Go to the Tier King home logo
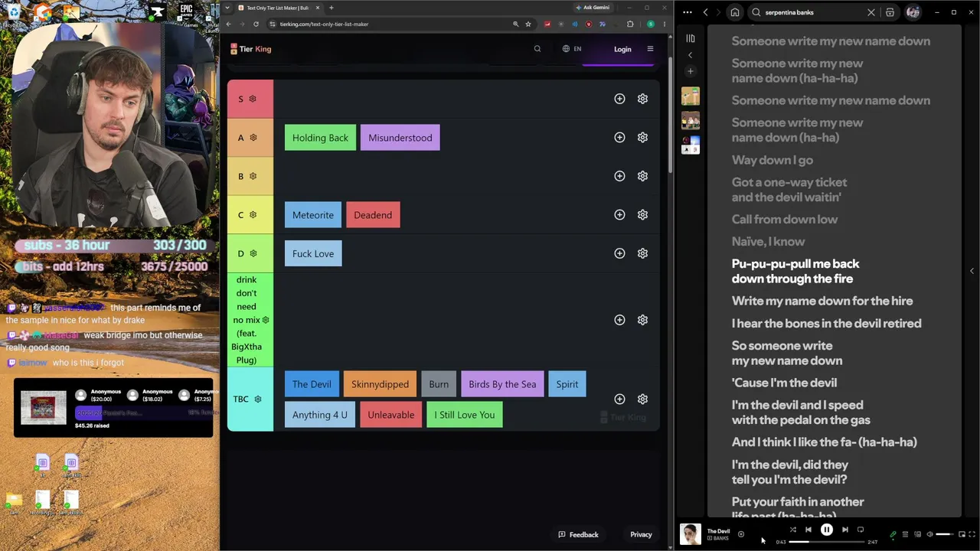 tap(251, 49)
